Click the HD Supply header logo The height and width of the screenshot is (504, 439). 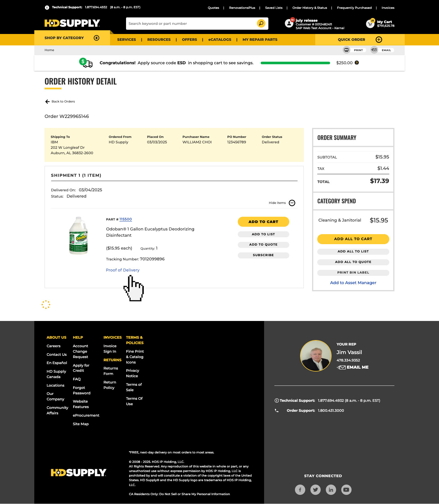coord(72,23)
